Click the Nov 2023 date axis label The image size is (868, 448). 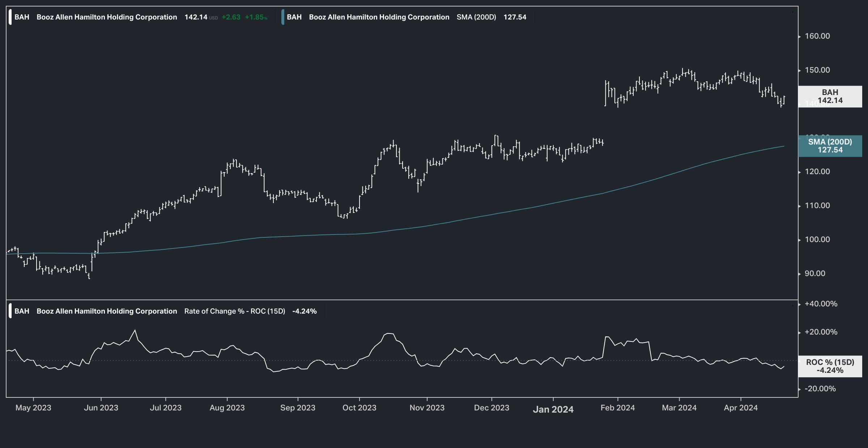coord(427,408)
